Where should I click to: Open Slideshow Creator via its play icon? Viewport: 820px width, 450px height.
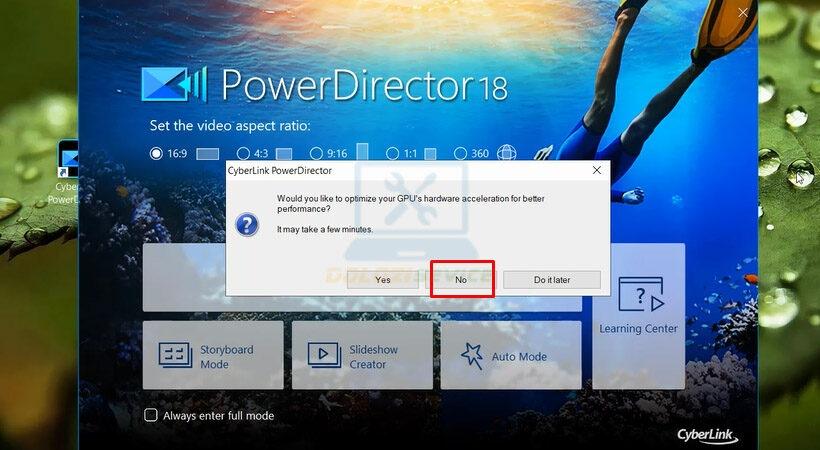(x=324, y=356)
